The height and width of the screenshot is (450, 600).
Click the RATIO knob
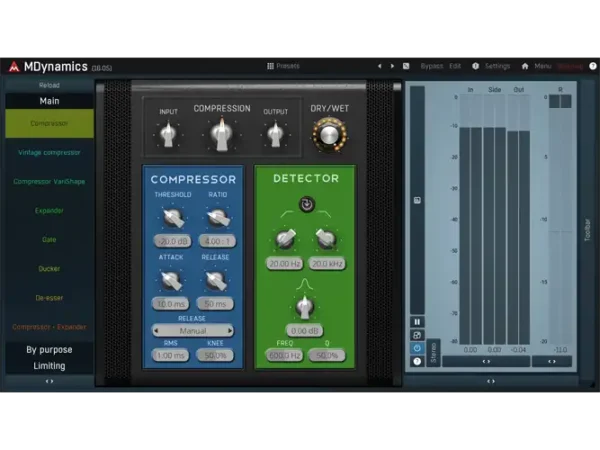point(218,218)
